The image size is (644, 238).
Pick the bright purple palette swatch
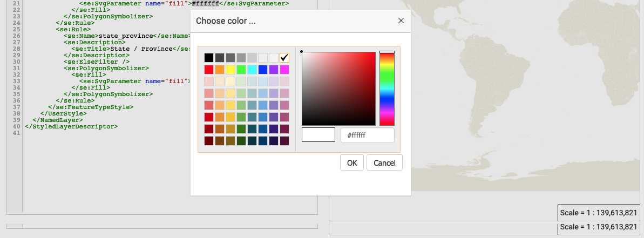coord(274,69)
